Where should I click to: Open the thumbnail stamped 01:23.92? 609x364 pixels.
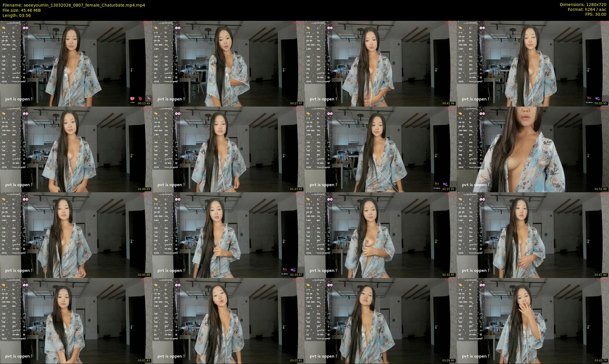pos(228,149)
